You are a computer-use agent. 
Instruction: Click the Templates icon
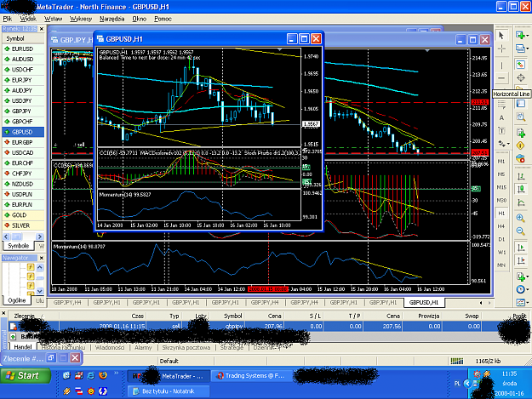click(520, 302)
